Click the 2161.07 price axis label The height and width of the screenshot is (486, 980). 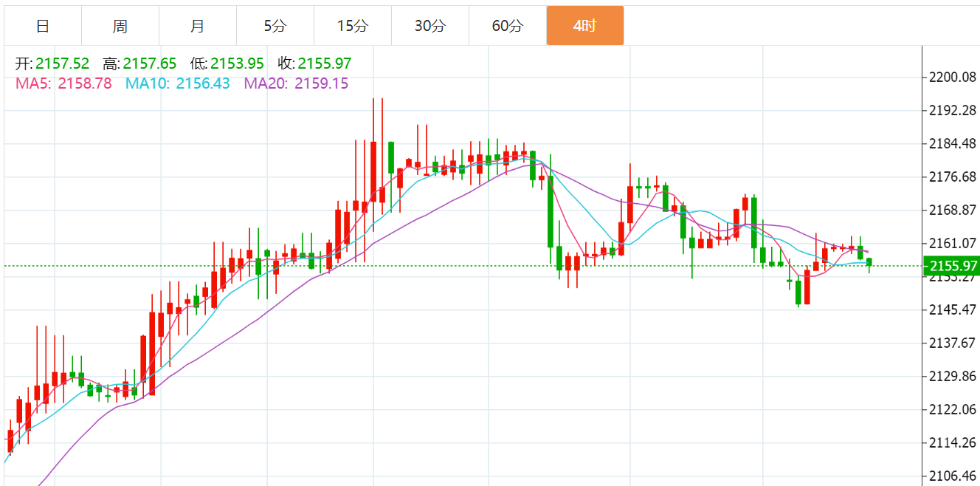pos(953,243)
